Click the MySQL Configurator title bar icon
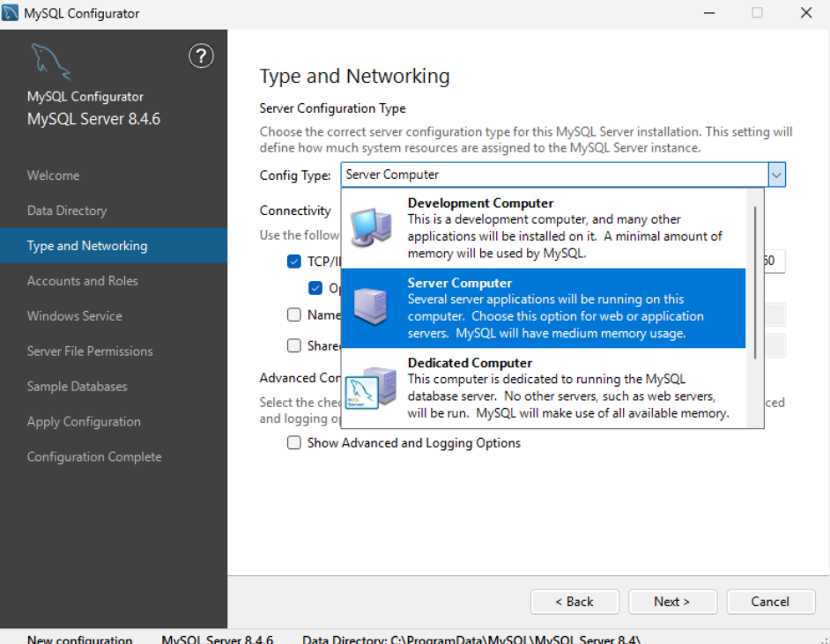This screenshot has height=644, width=830. pyautogui.click(x=11, y=13)
